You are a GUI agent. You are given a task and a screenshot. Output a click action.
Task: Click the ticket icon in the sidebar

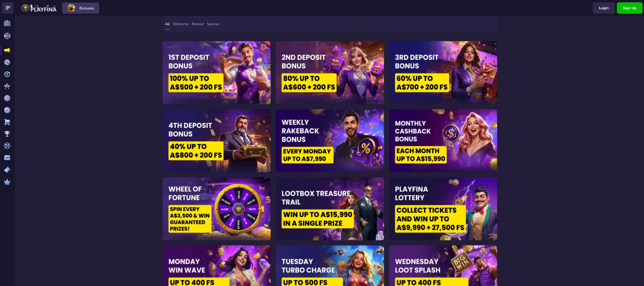point(7,170)
